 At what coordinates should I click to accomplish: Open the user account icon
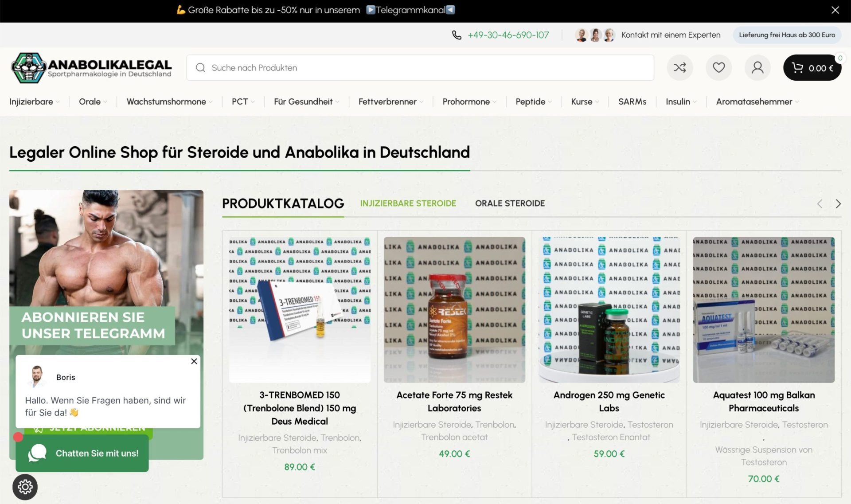point(757,67)
